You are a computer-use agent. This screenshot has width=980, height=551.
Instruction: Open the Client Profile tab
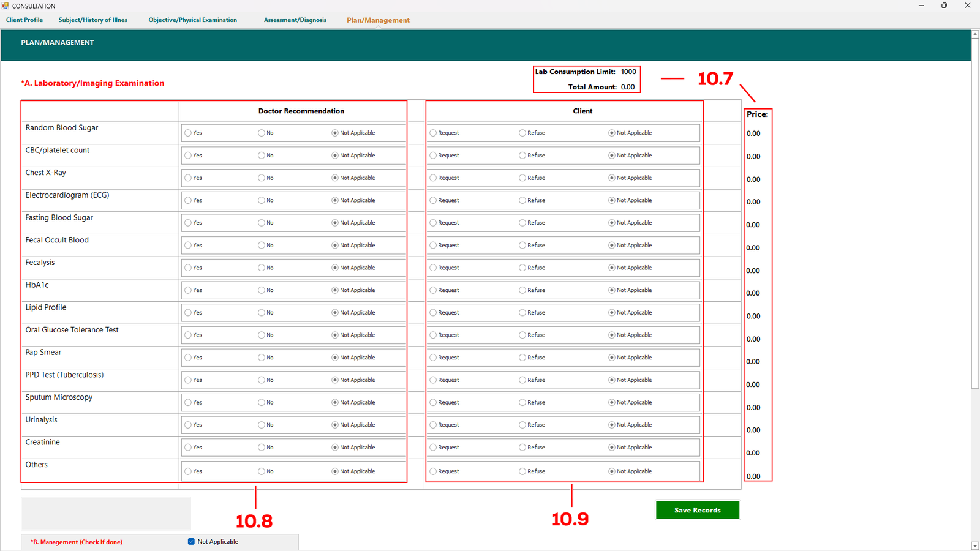pyautogui.click(x=24, y=20)
